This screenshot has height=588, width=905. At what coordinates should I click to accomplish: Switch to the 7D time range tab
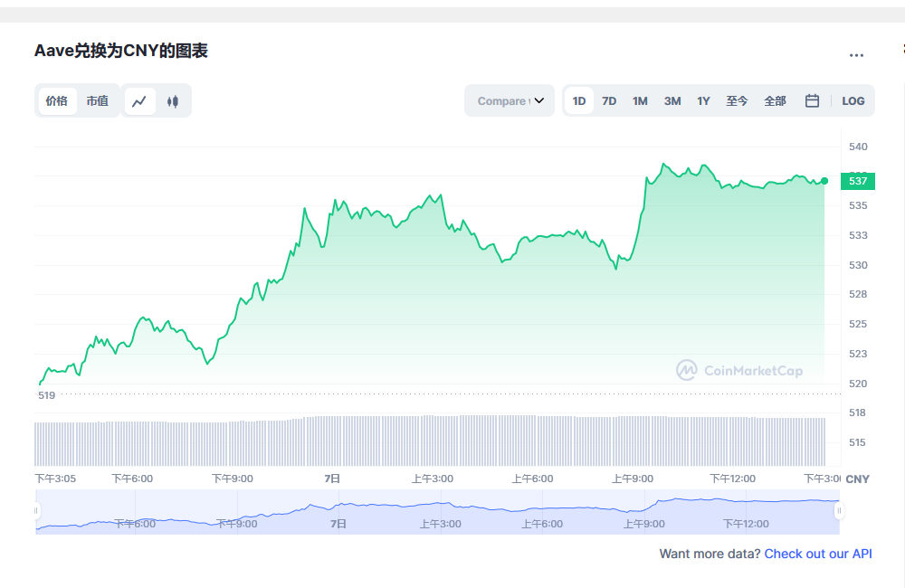pyautogui.click(x=609, y=100)
